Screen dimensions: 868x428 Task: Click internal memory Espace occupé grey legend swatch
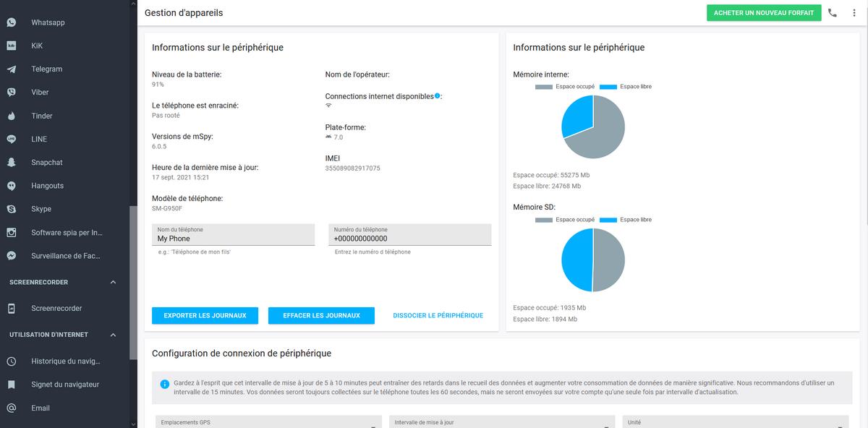(544, 87)
